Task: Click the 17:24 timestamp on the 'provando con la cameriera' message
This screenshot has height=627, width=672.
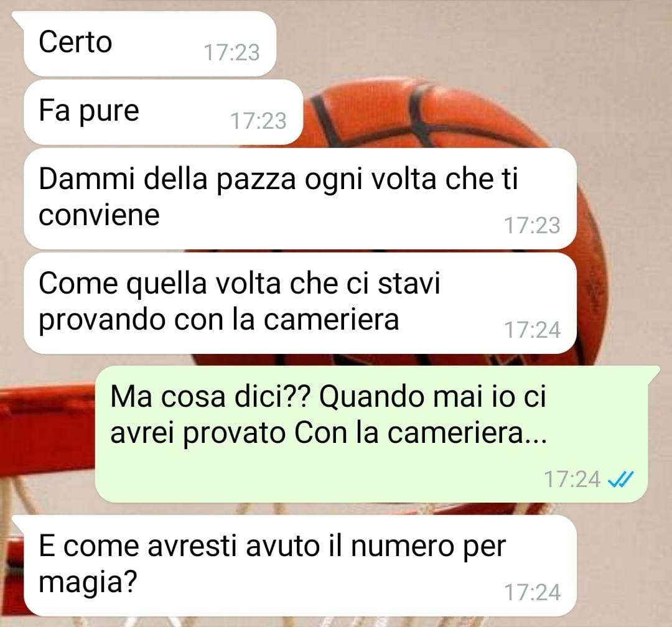Action: 532,330
